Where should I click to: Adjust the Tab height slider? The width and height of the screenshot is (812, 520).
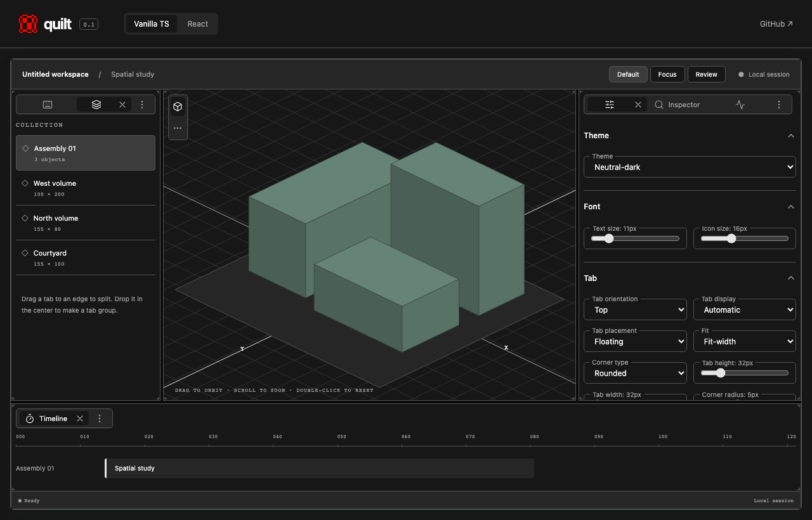tap(744, 373)
